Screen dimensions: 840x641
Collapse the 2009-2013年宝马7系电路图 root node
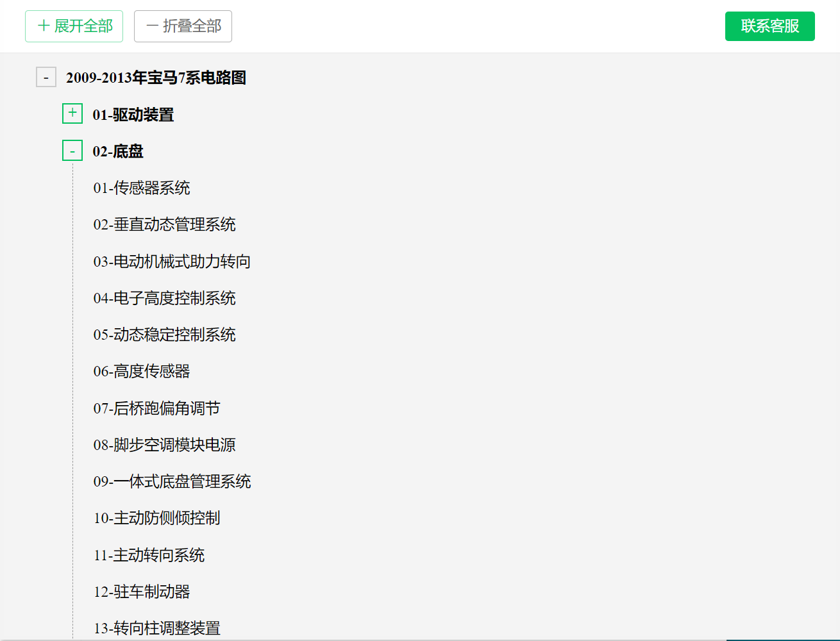pos(46,78)
